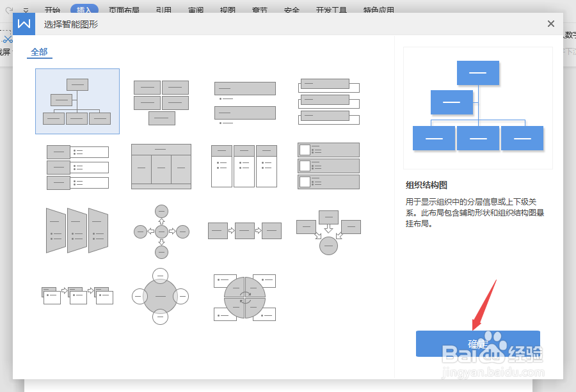Switch to the 开始 ribbon tab

52,10
